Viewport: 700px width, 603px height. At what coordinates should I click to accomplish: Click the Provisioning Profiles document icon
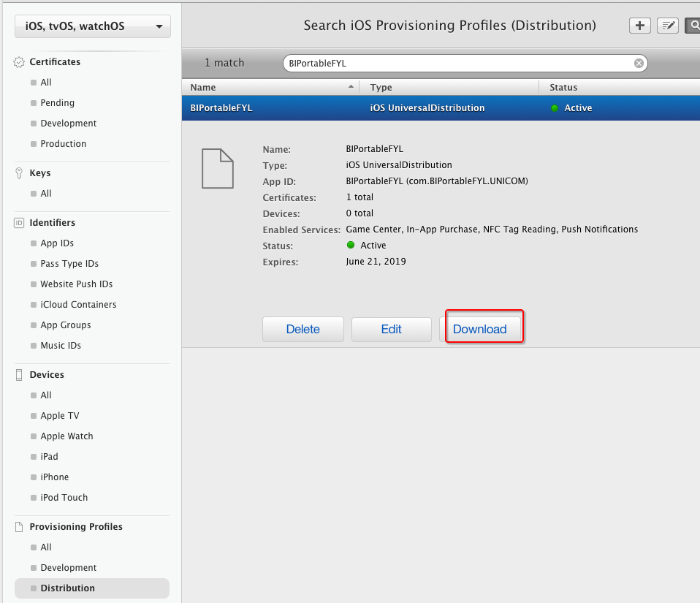(19, 526)
